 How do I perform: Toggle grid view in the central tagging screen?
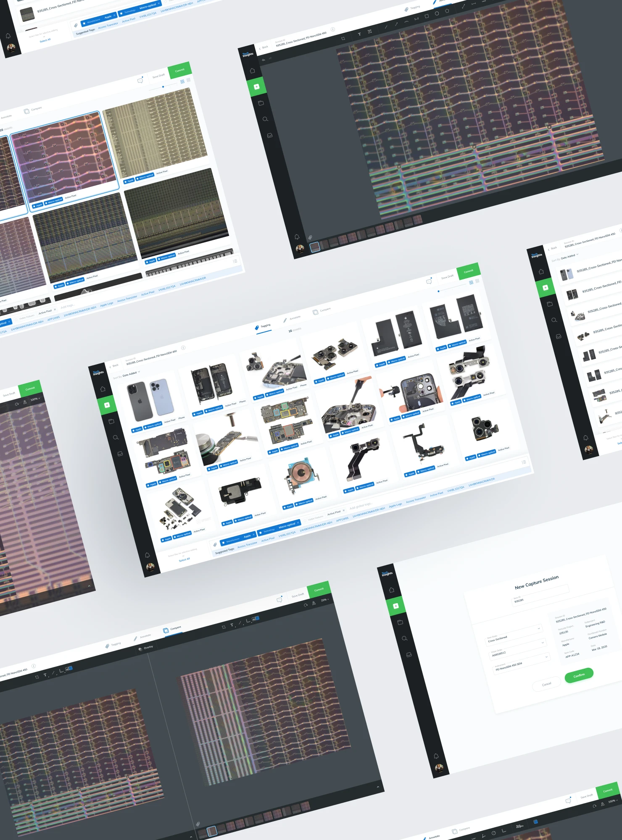click(x=471, y=282)
